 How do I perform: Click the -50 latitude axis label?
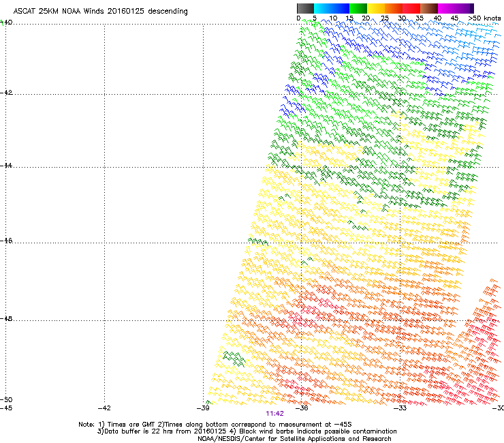click(6, 400)
